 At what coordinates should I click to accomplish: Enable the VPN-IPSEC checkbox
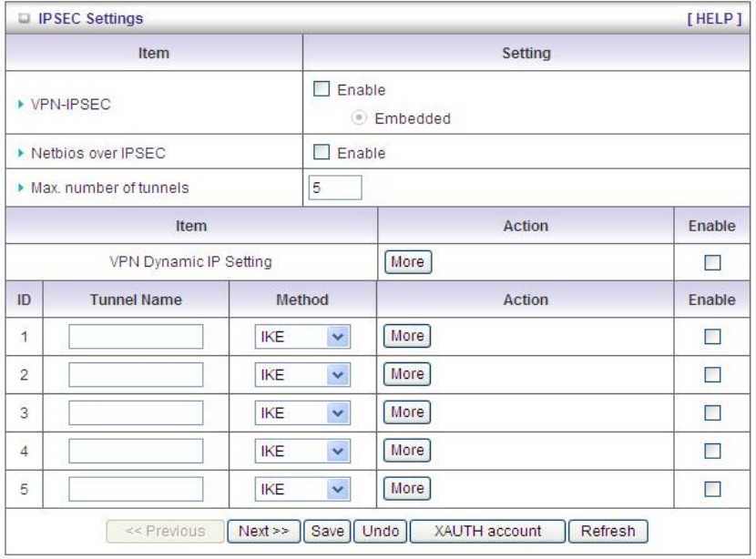[x=322, y=90]
